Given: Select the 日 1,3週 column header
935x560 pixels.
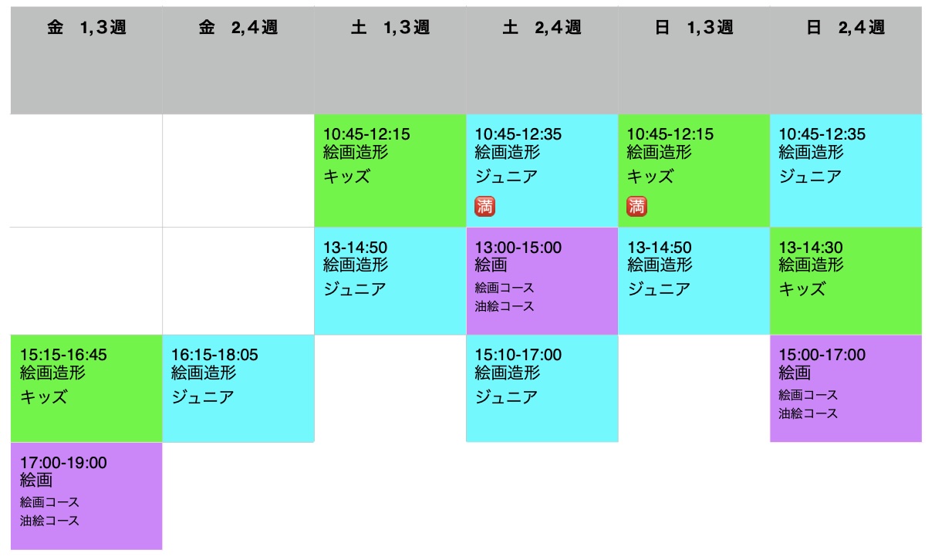Looking at the screenshot, I should pyautogui.click(x=694, y=29).
